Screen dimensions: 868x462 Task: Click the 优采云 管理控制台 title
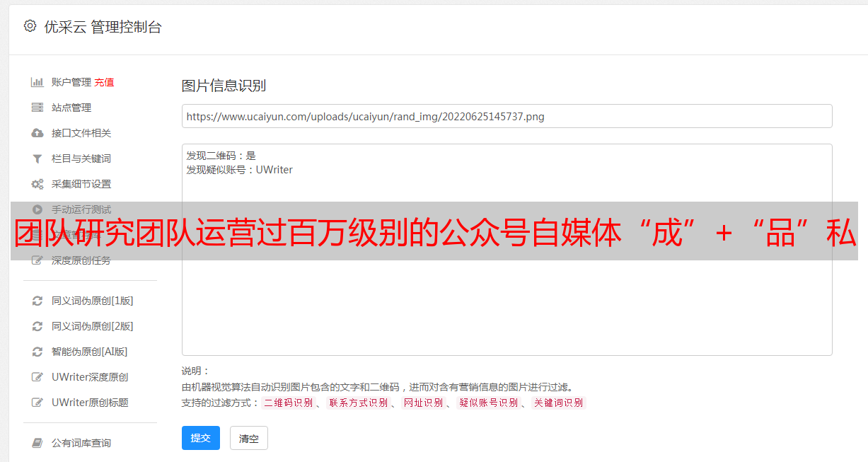coord(103,27)
